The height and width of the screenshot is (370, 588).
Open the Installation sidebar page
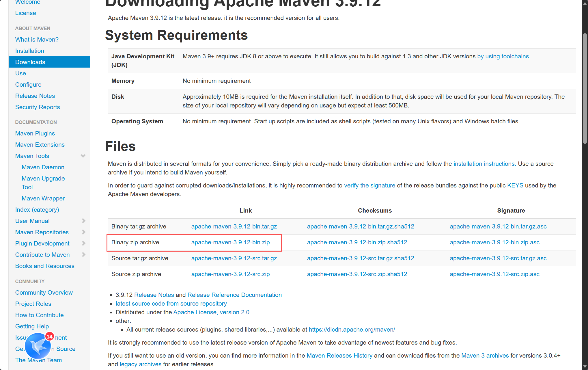click(x=29, y=51)
